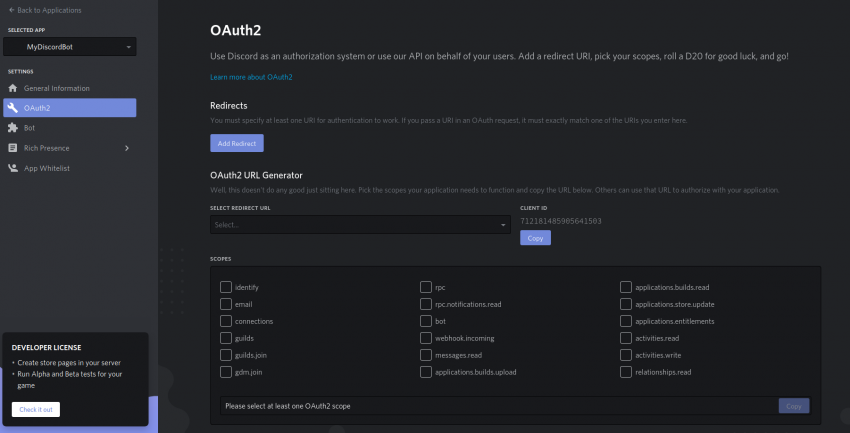
Task: Click the Bot puzzle piece icon
Action: [x=12, y=128]
